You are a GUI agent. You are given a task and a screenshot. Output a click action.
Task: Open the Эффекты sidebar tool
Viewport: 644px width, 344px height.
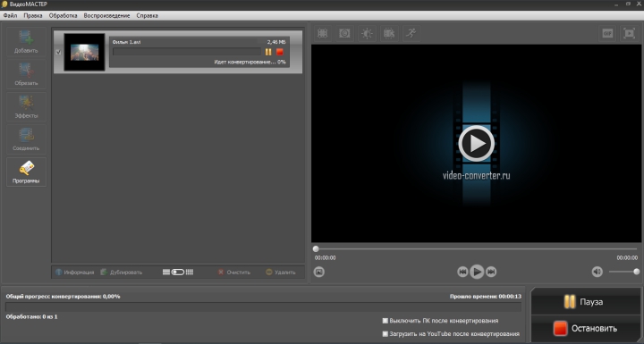[26, 106]
